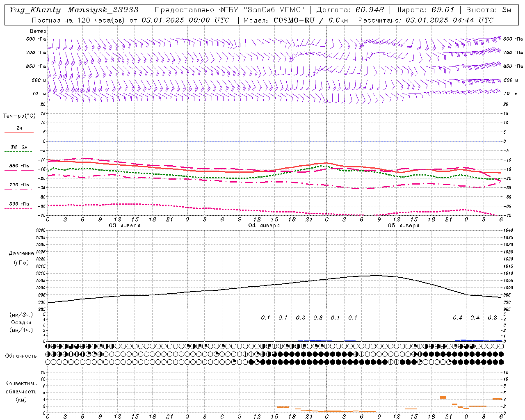Click the (мм/3ч.) precipitation unit label

click(x=21, y=315)
